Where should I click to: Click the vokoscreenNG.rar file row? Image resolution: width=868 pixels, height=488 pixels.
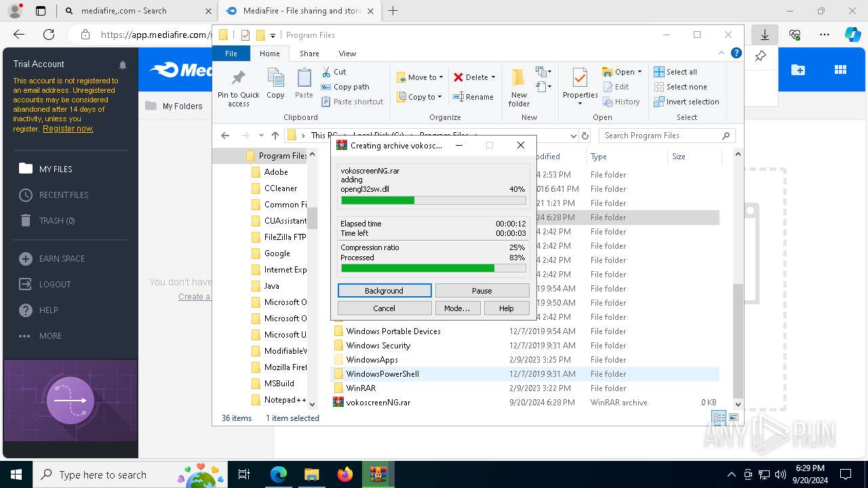point(526,402)
